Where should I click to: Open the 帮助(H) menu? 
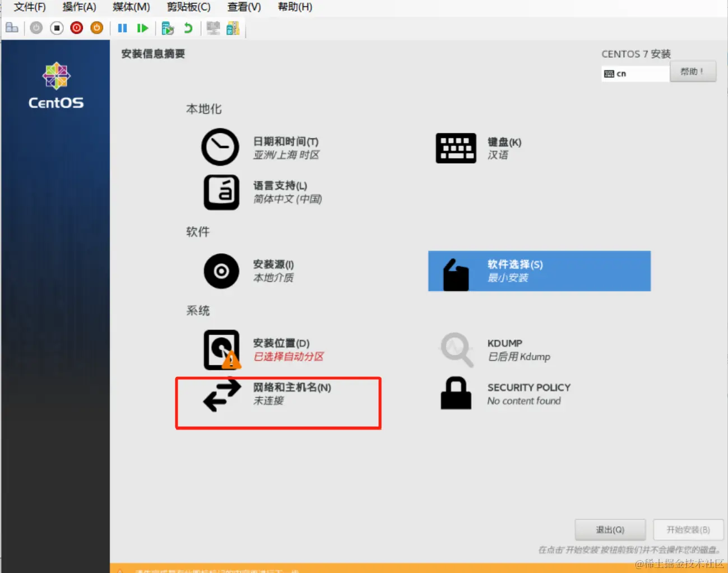click(x=295, y=7)
